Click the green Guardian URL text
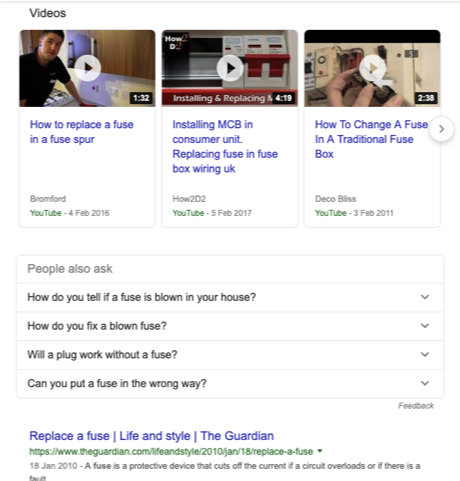The height and width of the screenshot is (481, 460). point(171,451)
